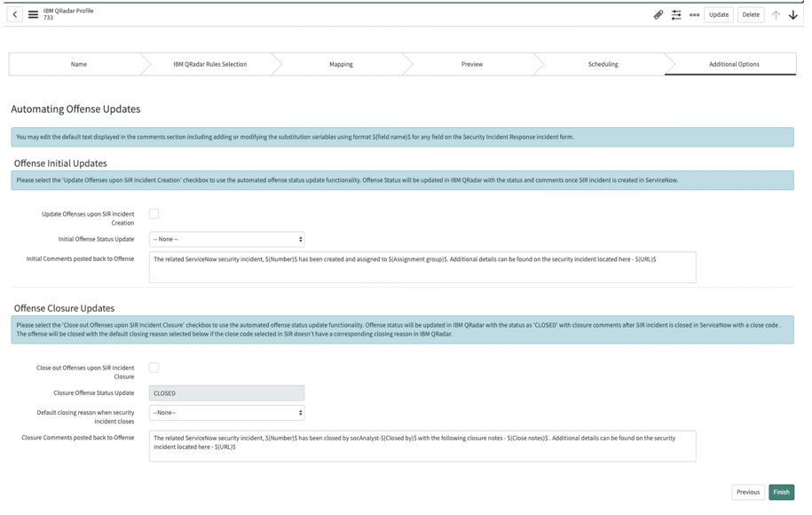This screenshot has width=812, height=515.
Task: Switch to the Mapping step
Action: click(x=341, y=64)
